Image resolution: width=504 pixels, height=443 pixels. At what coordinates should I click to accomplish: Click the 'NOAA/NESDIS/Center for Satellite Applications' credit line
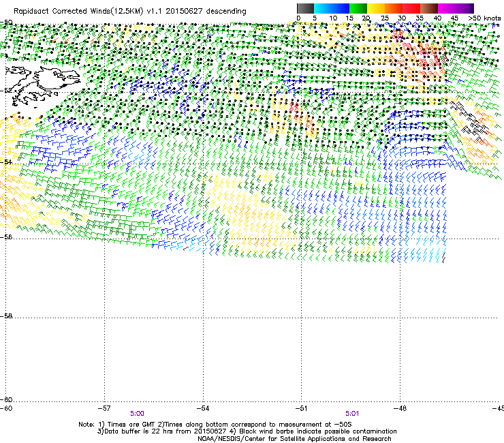(x=294, y=439)
